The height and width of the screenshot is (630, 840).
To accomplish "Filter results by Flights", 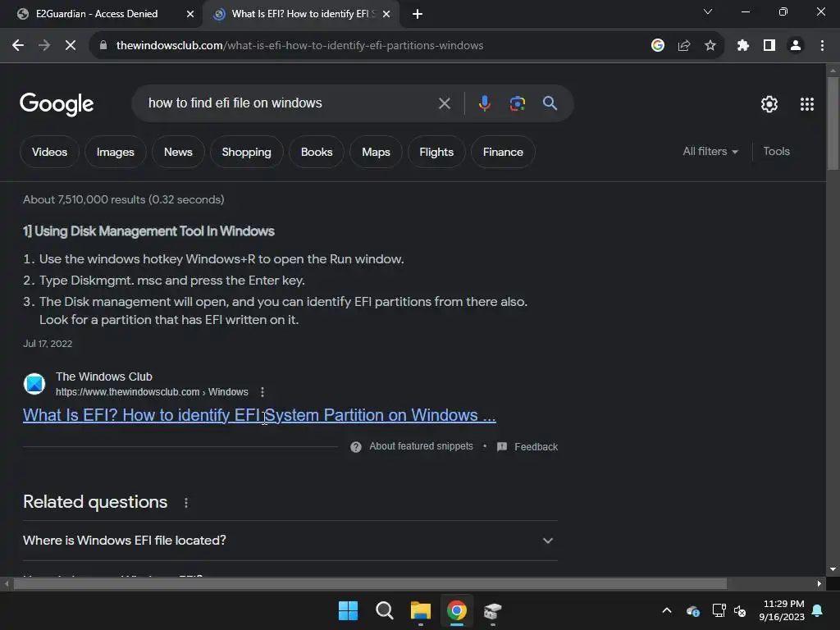I will [x=436, y=152].
